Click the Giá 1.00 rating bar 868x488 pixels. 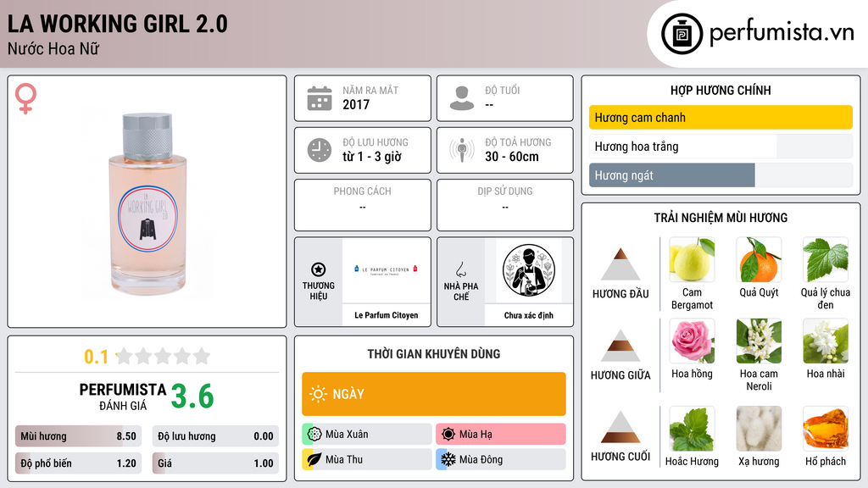(x=215, y=463)
